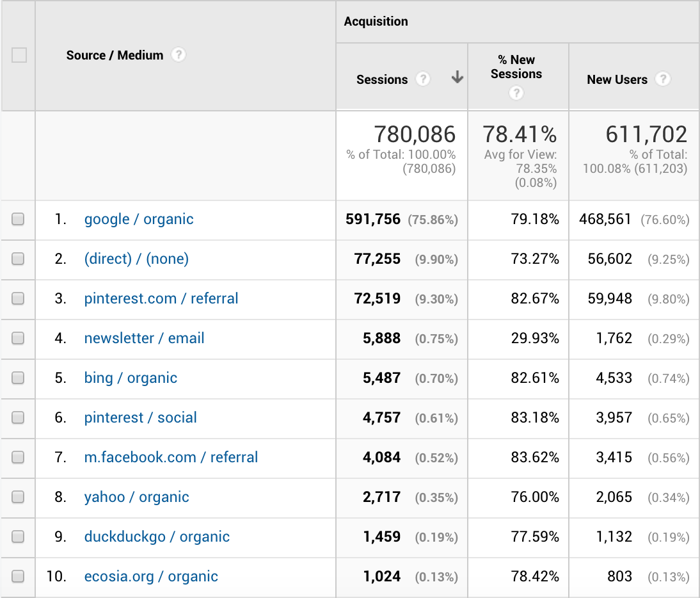The height and width of the screenshot is (598, 700).
Task: Sort by the Sessions column header
Action: [x=382, y=79]
